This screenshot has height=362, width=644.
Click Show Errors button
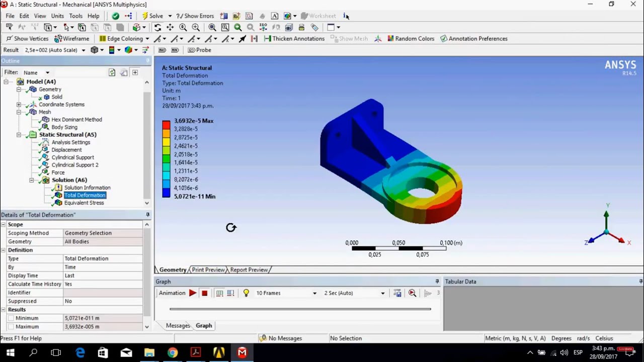(x=195, y=16)
